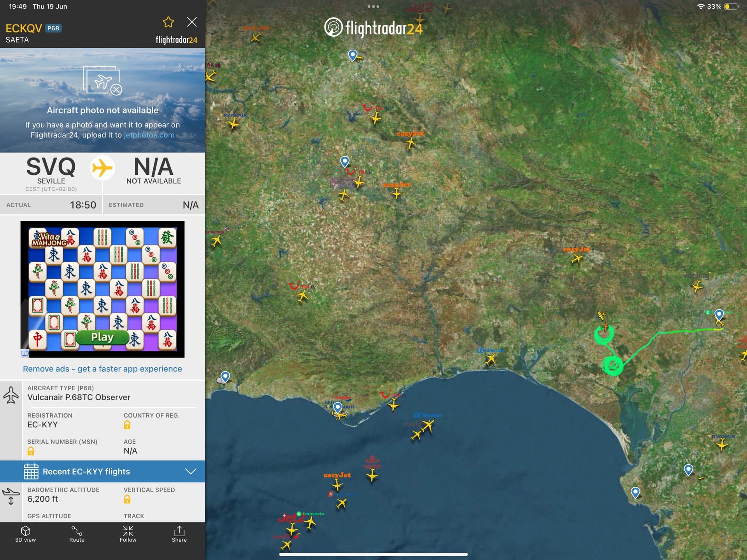This screenshot has width=747, height=560.
Task: Unlock Vertical Speed padlock icon
Action: [x=127, y=499]
